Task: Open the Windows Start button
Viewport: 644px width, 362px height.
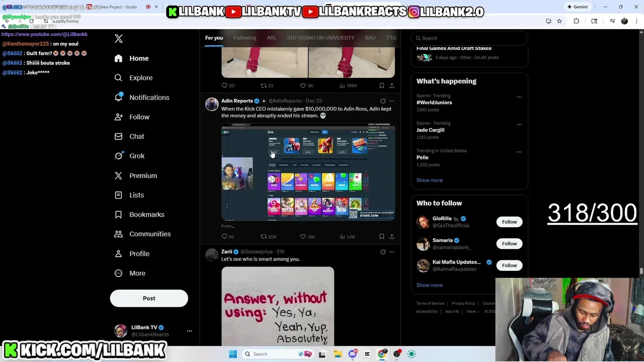Action: pos(233,354)
